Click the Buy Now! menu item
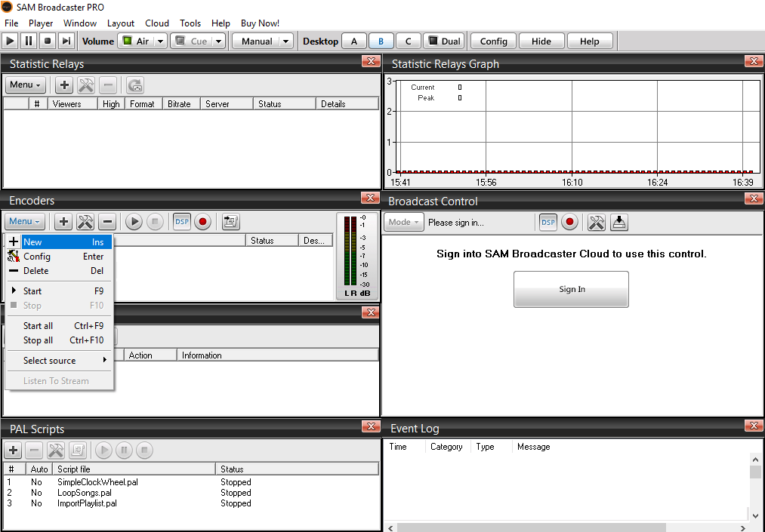The width and height of the screenshot is (765, 532). click(x=260, y=23)
